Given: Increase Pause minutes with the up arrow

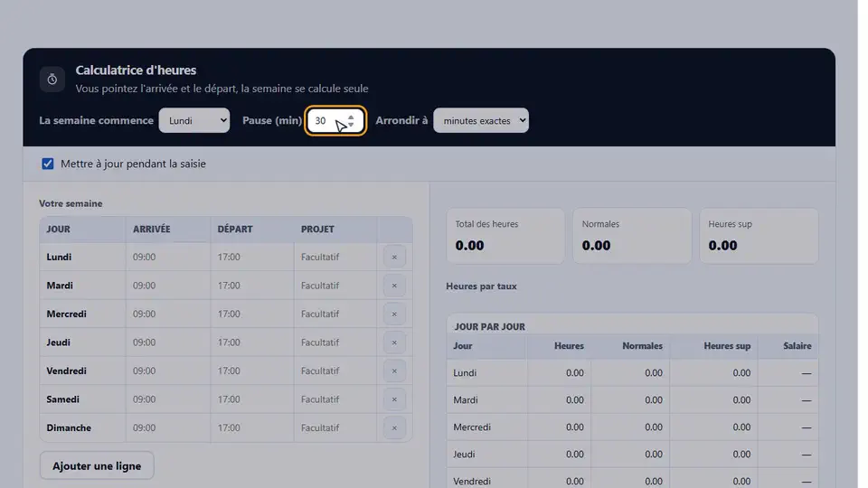Looking at the screenshot, I should click(x=351, y=117).
